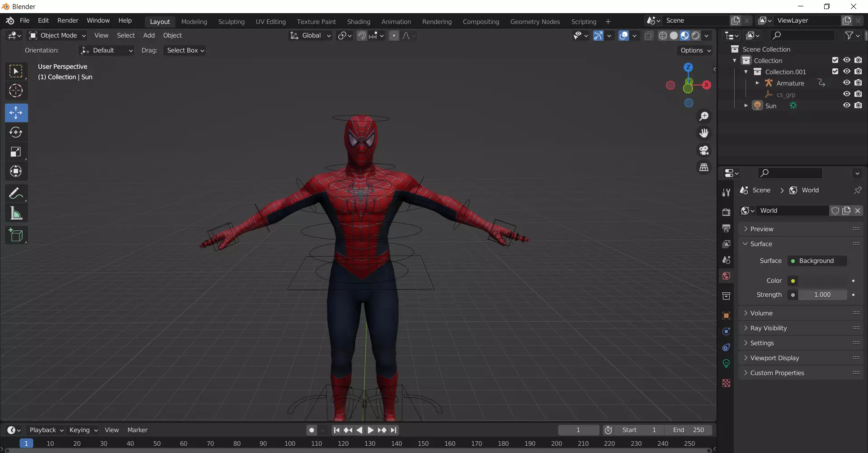This screenshot has height=453, width=868.
Task: Toggle proportional editing button
Action: point(394,35)
